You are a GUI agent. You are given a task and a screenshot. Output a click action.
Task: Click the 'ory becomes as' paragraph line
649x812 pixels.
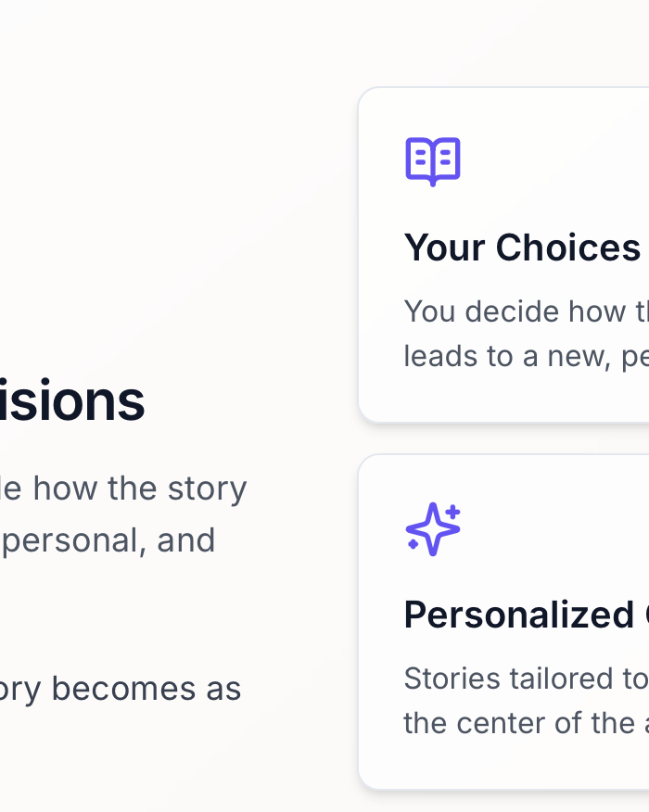[121, 688]
